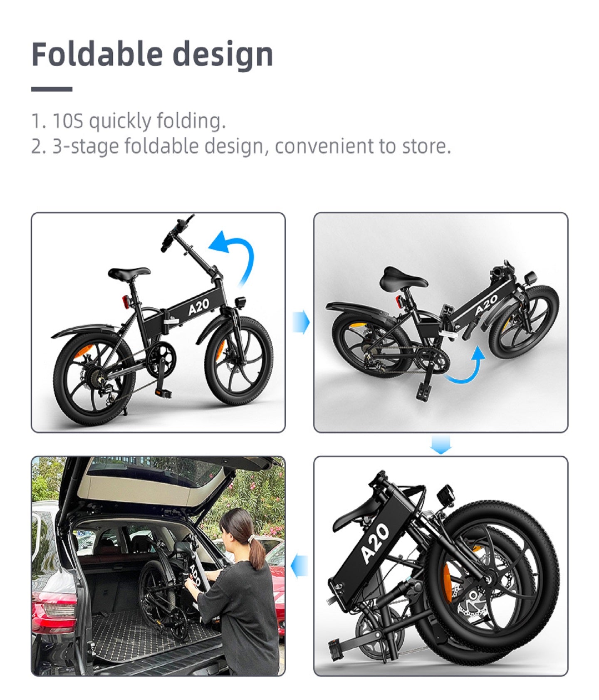Click the '10S quickly folding' text line
This screenshot has width=599, height=700.
[129, 121]
